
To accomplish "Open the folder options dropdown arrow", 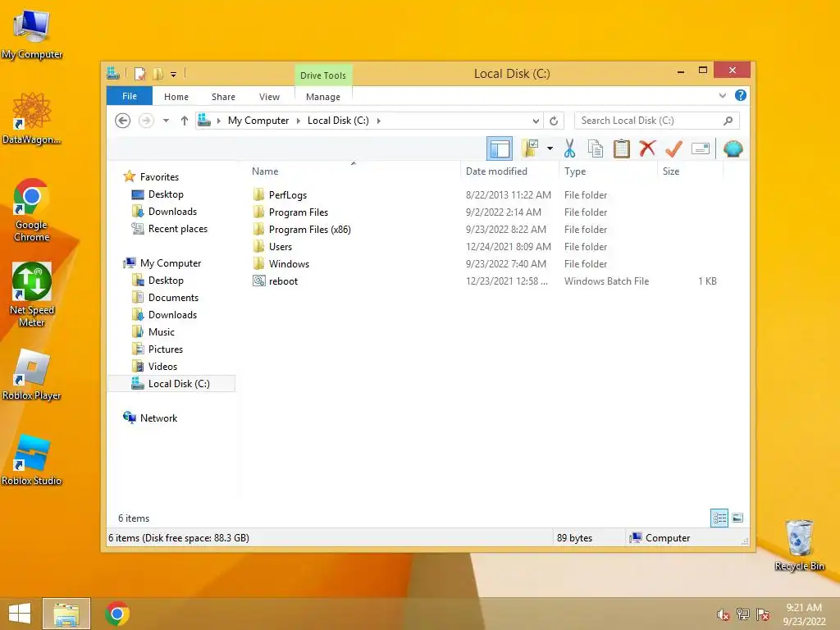I will coord(550,148).
